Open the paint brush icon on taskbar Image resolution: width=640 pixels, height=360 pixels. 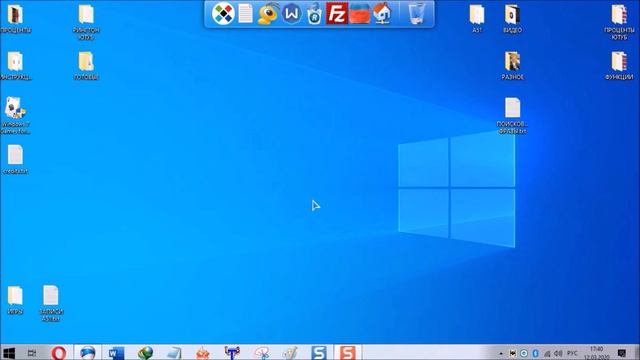pos(290,353)
